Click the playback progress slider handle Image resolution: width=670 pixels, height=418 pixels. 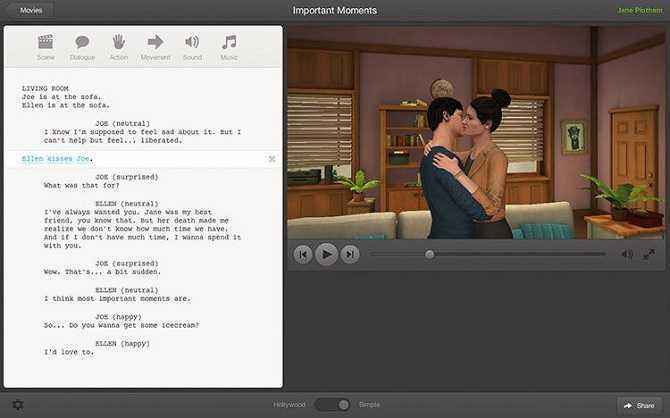430,254
